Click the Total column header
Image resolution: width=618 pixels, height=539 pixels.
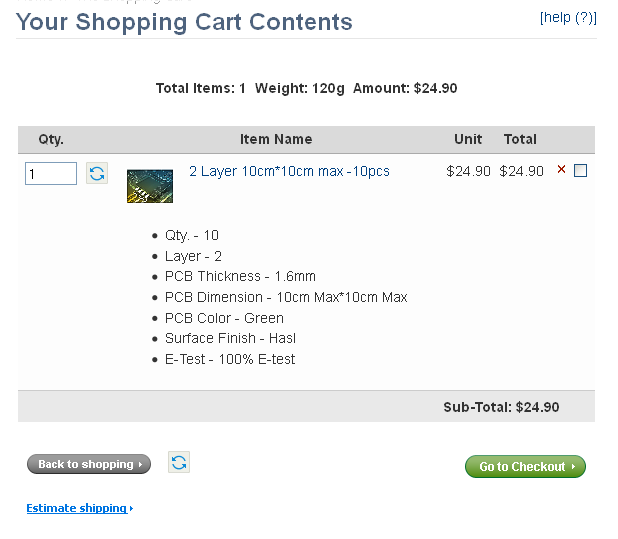click(x=520, y=139)
